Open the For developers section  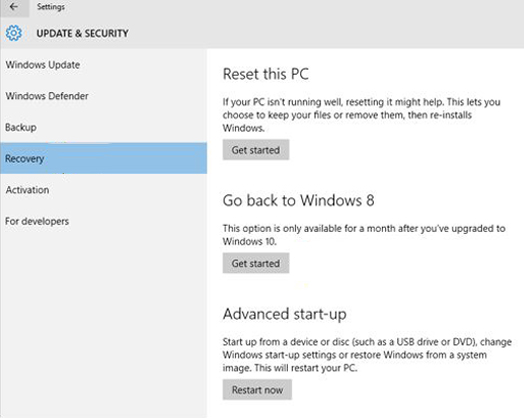point(103,221)
